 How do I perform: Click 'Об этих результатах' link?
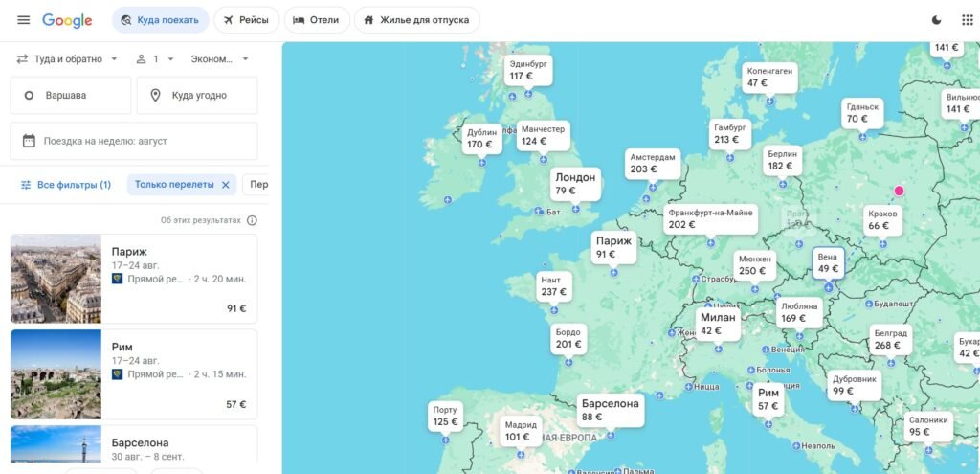pyautogui.click(x=201, y=220)
